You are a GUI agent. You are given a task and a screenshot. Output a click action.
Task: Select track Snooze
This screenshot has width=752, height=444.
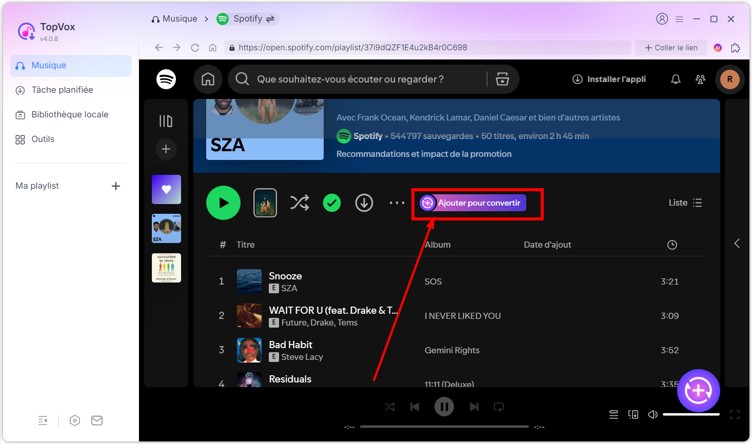[285, 276]
